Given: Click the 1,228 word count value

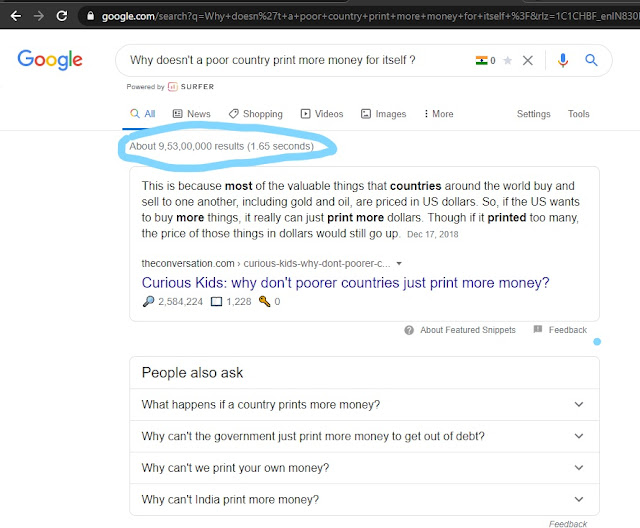Looking at the screenshot, I should coord(239,302).
